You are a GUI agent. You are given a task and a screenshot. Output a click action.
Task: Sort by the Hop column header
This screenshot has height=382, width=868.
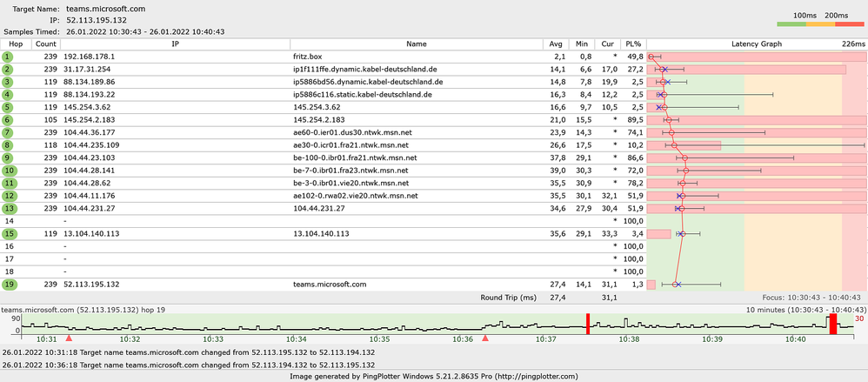[x=16, y=44]
